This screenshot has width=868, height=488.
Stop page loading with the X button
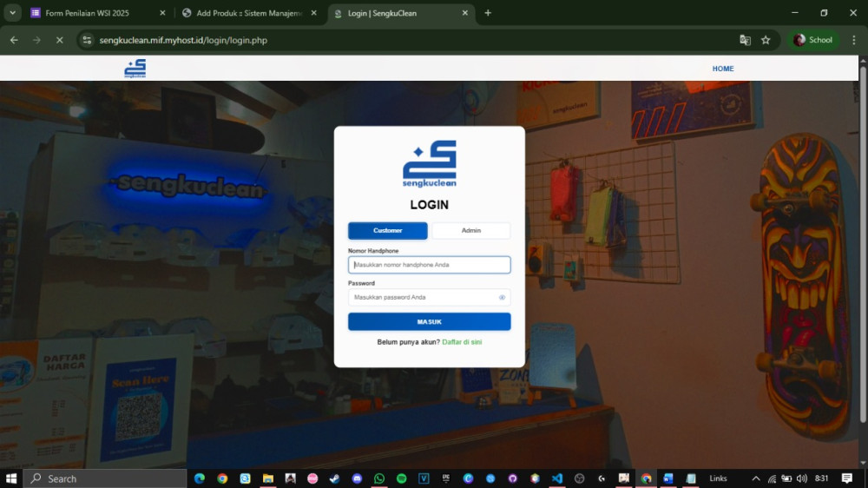pos(59,40)
